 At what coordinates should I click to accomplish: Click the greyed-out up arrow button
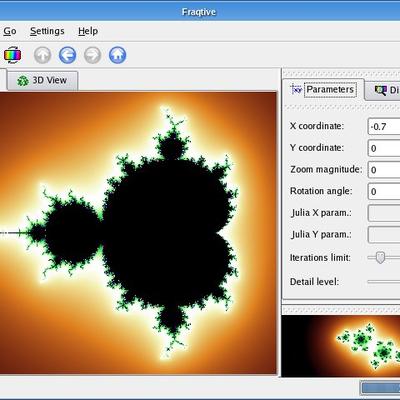click(x=43, y=55)
